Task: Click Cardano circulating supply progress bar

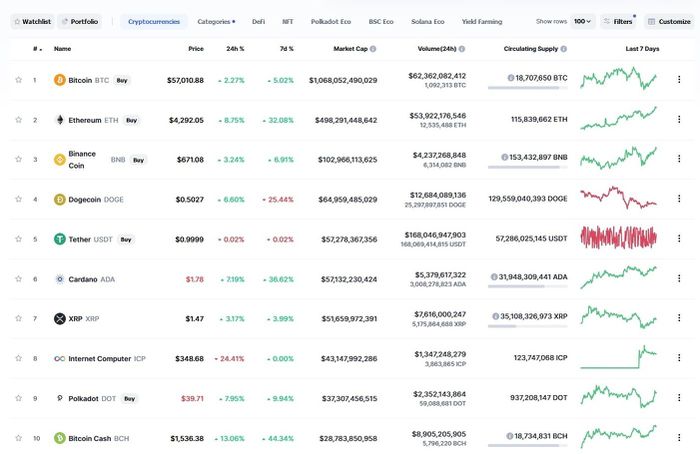Action: tap(528, 287)
